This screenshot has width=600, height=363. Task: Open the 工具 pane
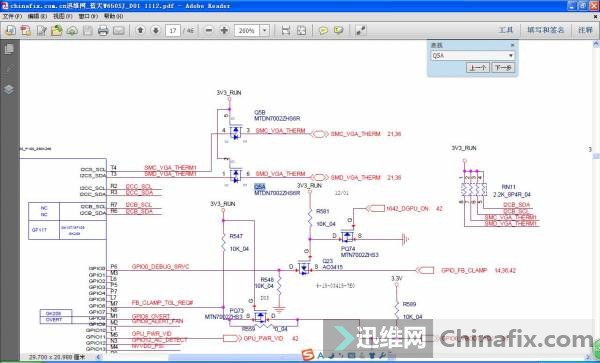506,30
